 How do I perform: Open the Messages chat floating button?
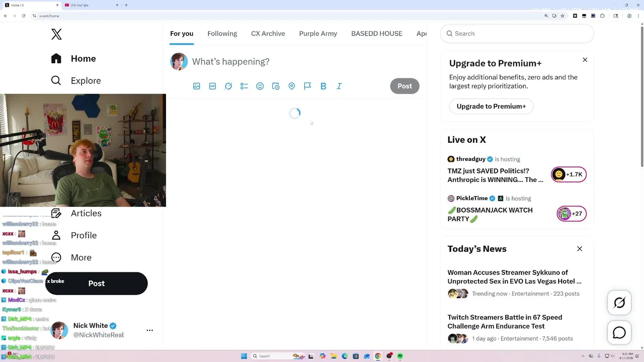coord(619,333)
